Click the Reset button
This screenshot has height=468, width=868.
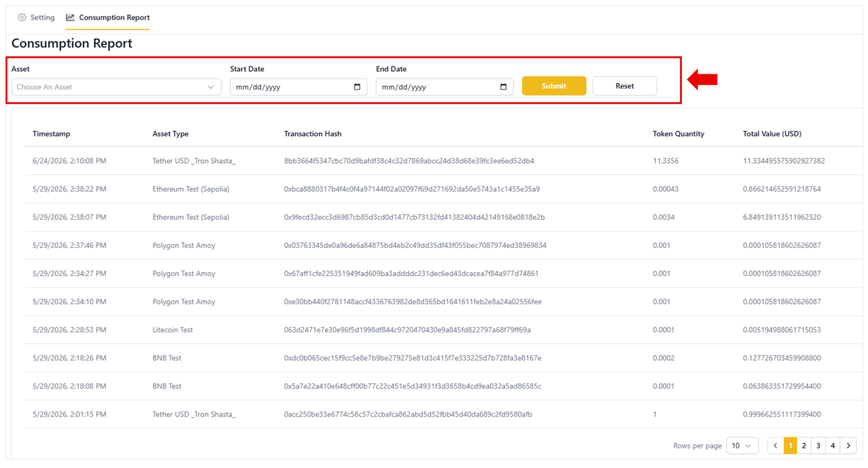click(x=625, y=86)
